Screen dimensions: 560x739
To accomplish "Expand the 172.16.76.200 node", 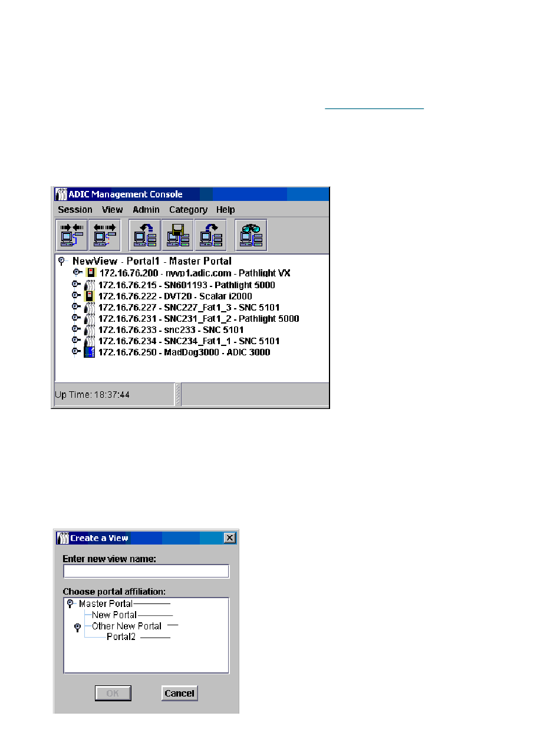I will [x=77, y=272].
